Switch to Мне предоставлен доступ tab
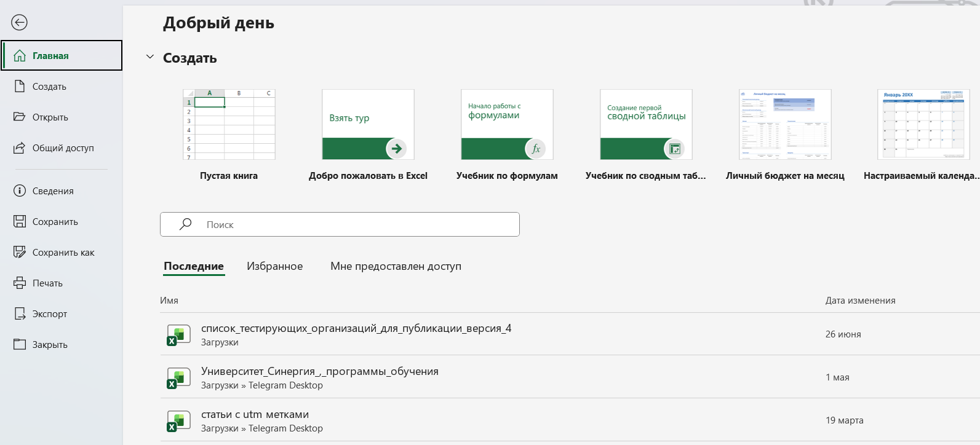 (x=396, y=266)
